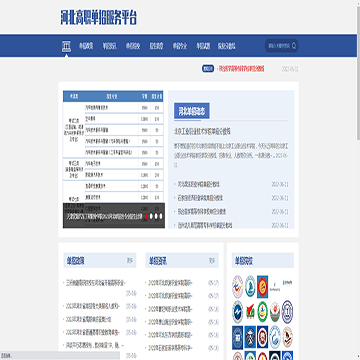Open 单招专业 in the navigation bar
Viewport: 360px width, 360px height.
pyautogui.click(x=180, y=46)
